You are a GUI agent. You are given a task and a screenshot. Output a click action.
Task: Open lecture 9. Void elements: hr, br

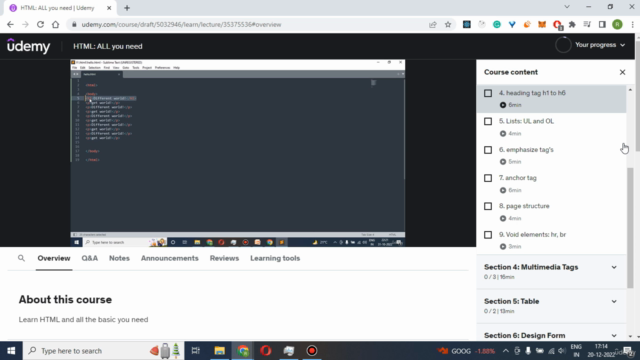click(532, 235)
